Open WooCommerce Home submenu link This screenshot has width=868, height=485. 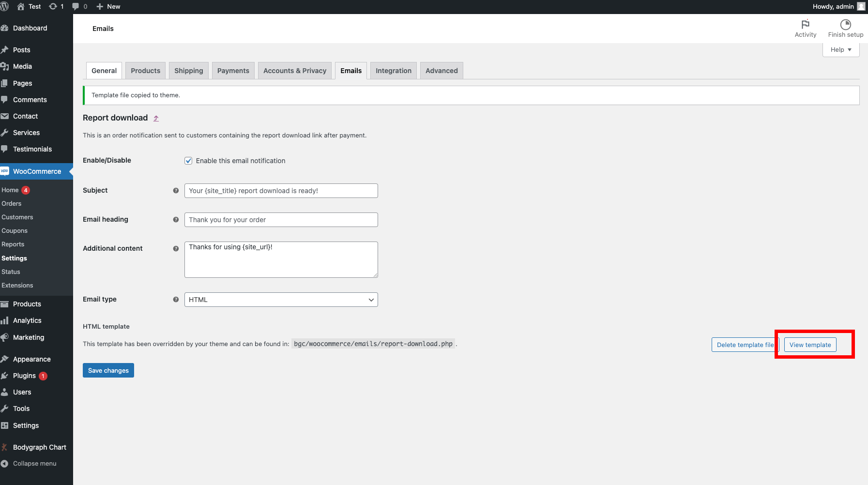pos(10,190)
